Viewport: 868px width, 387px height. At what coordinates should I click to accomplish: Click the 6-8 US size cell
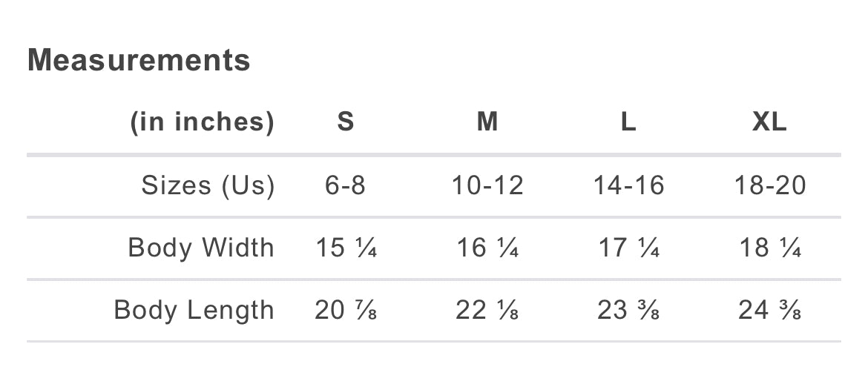(x=346, y=185)
